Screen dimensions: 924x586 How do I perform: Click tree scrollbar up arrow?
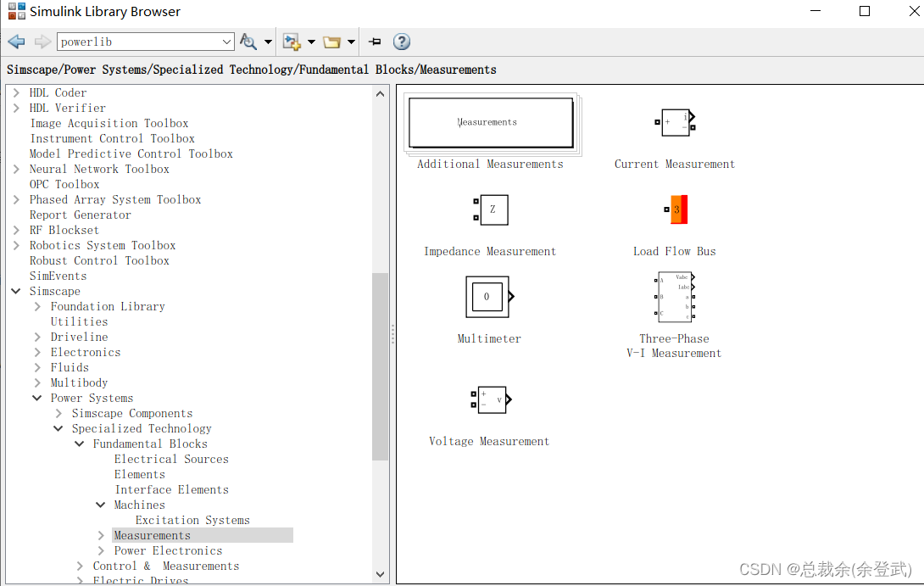(380, 93)
